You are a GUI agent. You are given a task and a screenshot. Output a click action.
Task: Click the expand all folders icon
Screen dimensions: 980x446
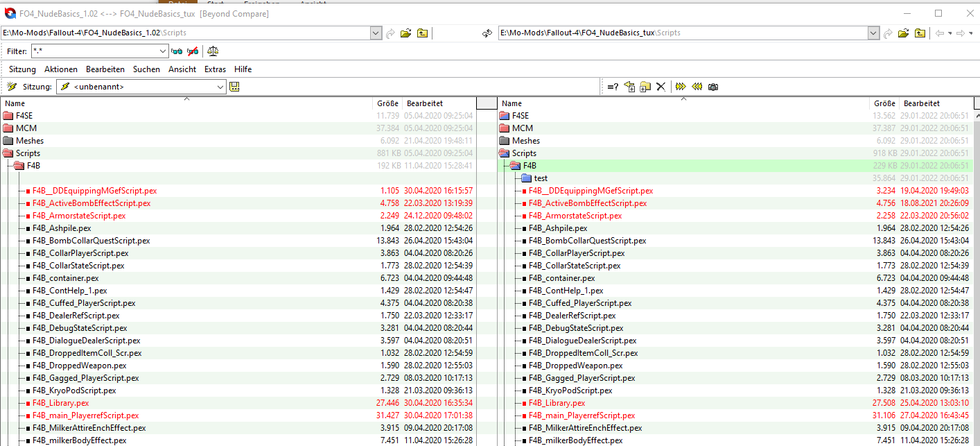(629, 87)
